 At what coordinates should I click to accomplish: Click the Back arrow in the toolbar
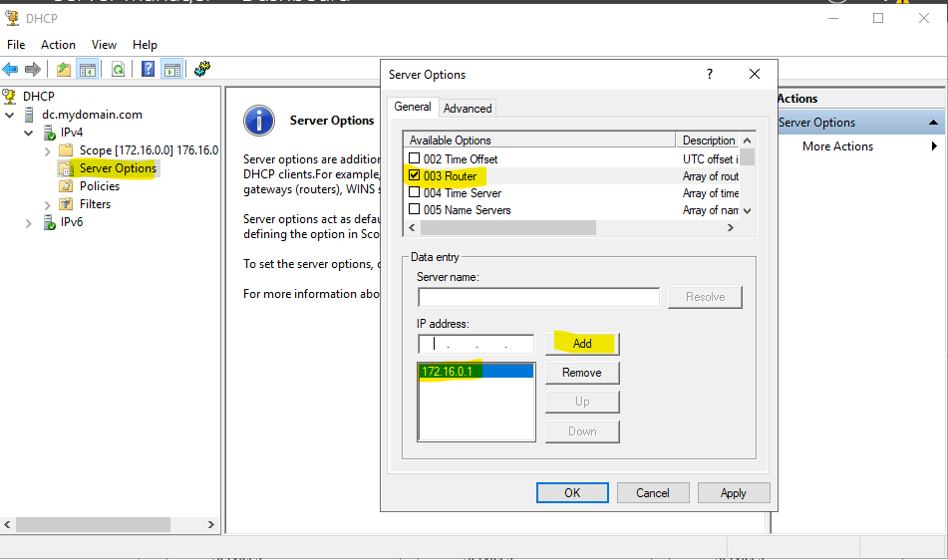10,69
